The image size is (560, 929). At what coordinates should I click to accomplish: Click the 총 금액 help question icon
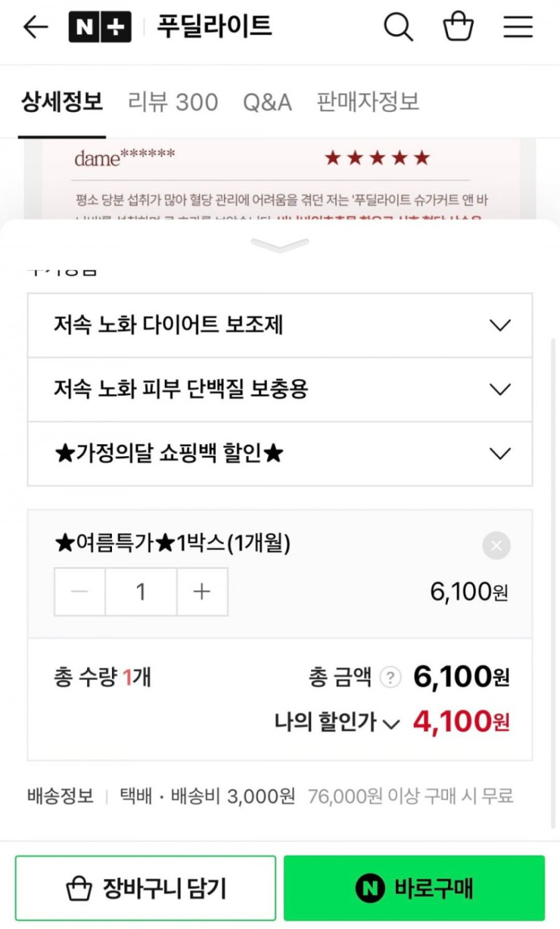click(x=390, y=677)
